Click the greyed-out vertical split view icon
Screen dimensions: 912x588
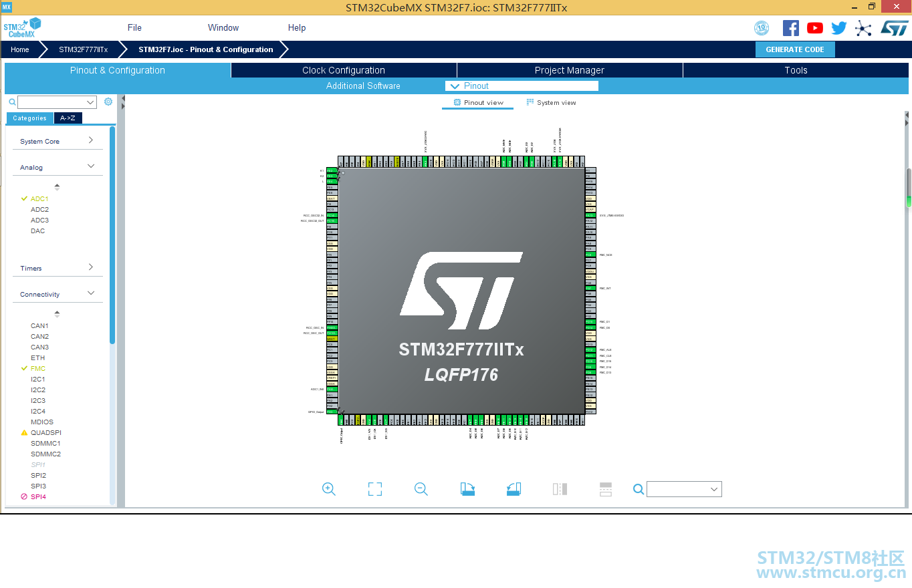pyautogui.click(x=560, y=489)
